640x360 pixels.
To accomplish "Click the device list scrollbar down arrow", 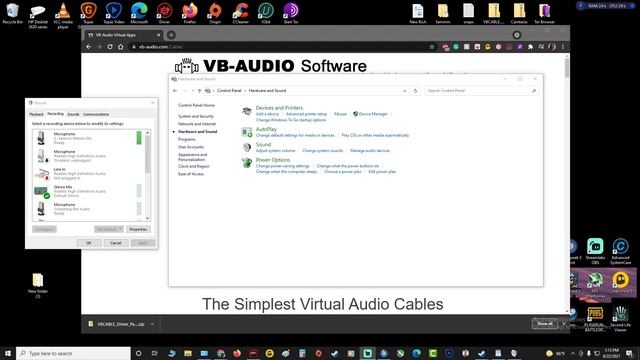I will point(148,218).
